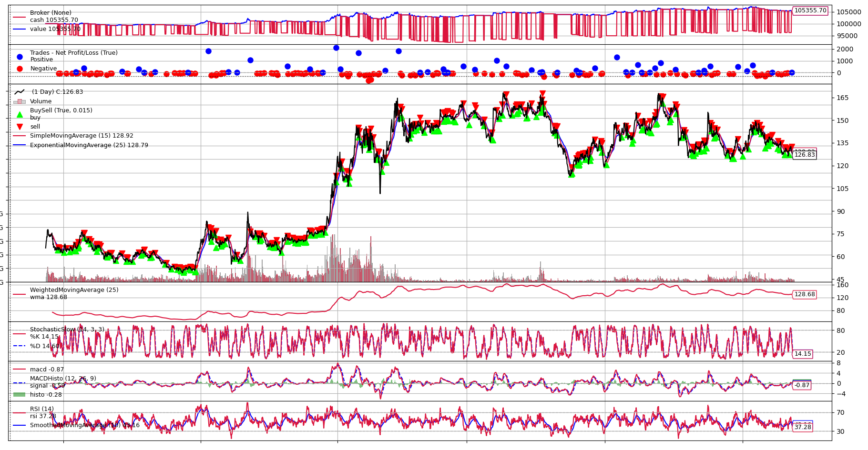This screenshot has height=450, width=868.
Task: Select the "%K 14.15" legend entry
Action: (44, 337)
